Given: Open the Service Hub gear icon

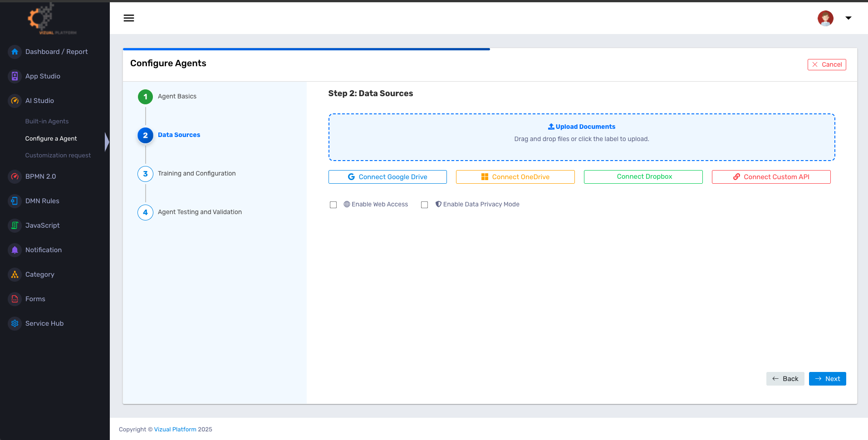Looking at the screenshot, I should [15, 323].
